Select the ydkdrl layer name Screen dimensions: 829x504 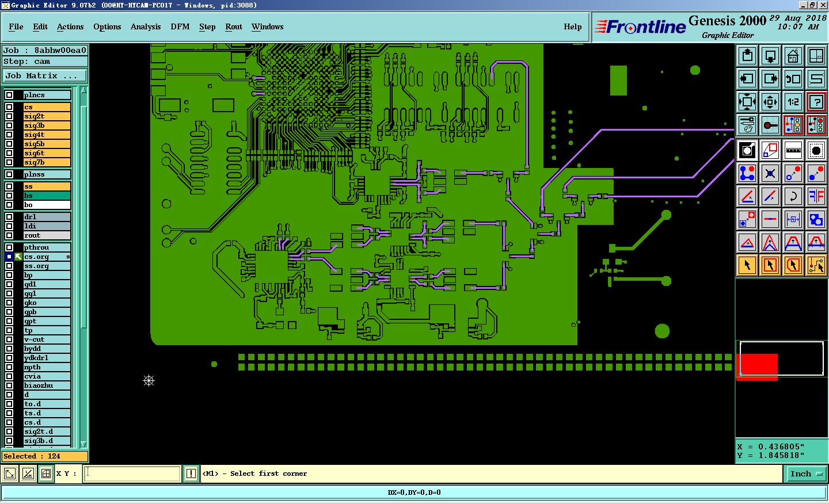pos(47,358)
